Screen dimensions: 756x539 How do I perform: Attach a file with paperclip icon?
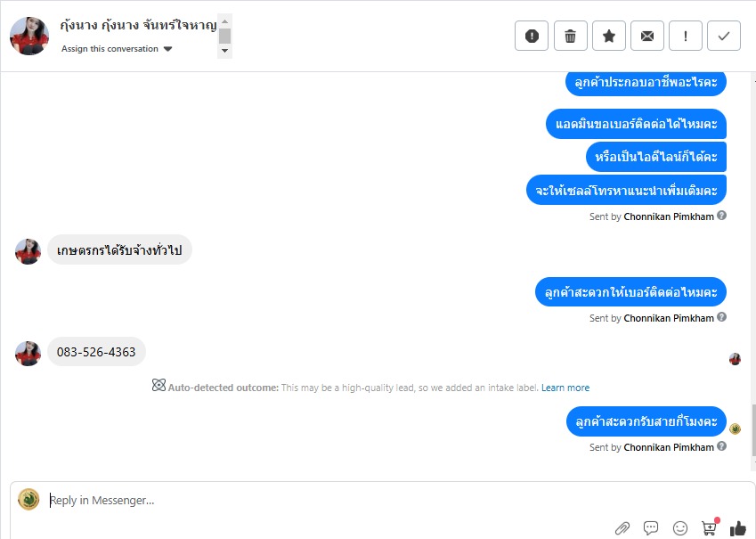pos(622,528)
